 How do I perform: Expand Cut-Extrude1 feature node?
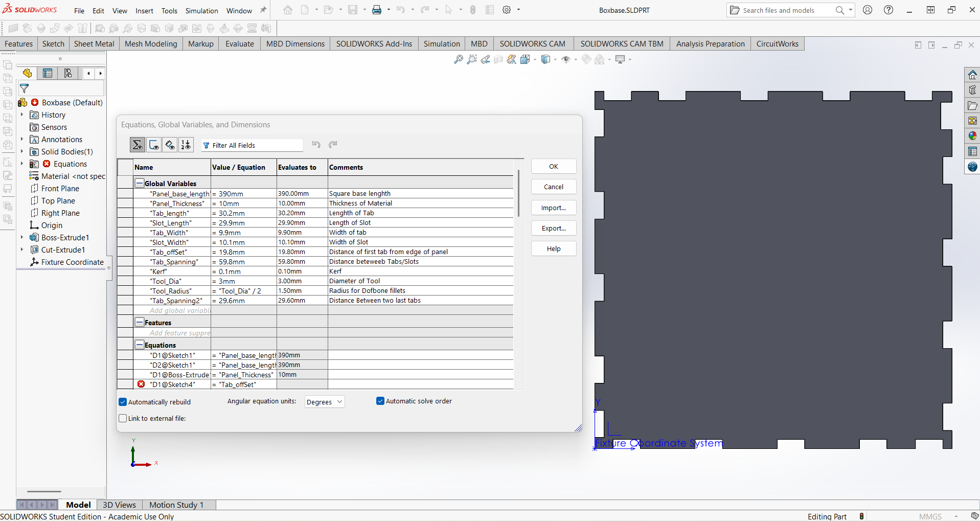(x=22, y=249)
